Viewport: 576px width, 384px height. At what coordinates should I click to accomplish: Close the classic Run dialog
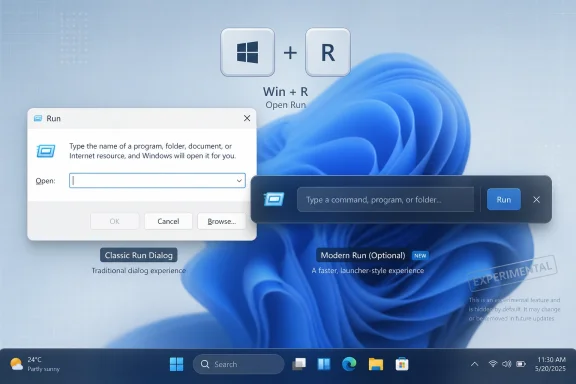247,118
